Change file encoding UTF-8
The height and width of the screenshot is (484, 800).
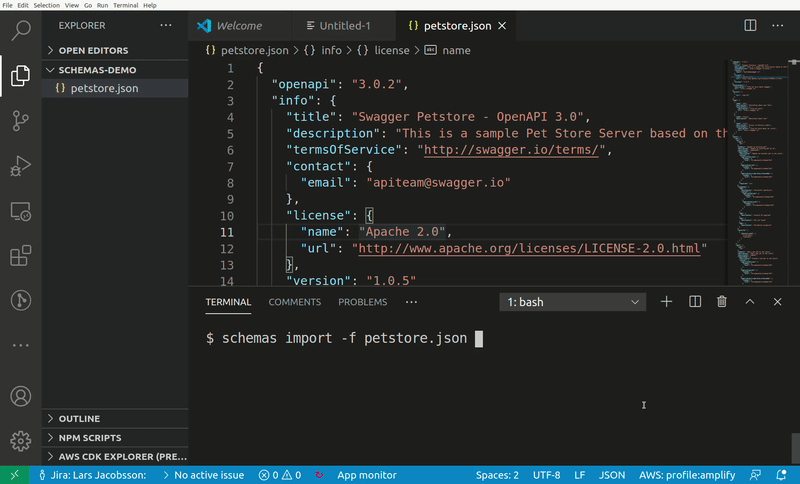546,475
